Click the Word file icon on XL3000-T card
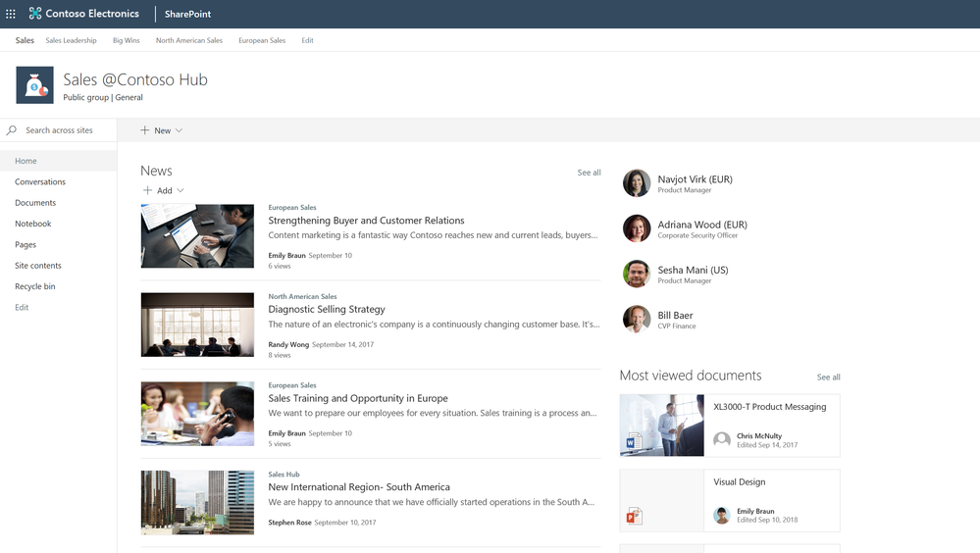This screenshot has height=553, width=980. coord(635,442)
